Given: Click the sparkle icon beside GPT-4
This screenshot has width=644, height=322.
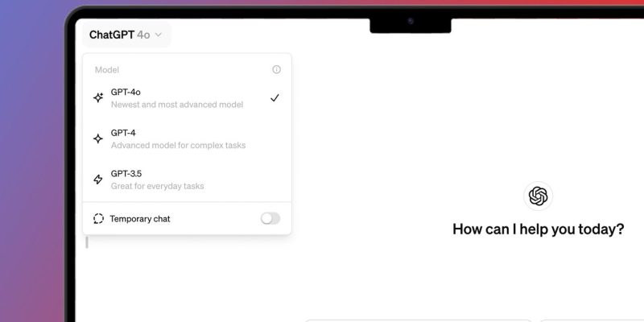Looking at the screenshot, I should pos(98,138).
